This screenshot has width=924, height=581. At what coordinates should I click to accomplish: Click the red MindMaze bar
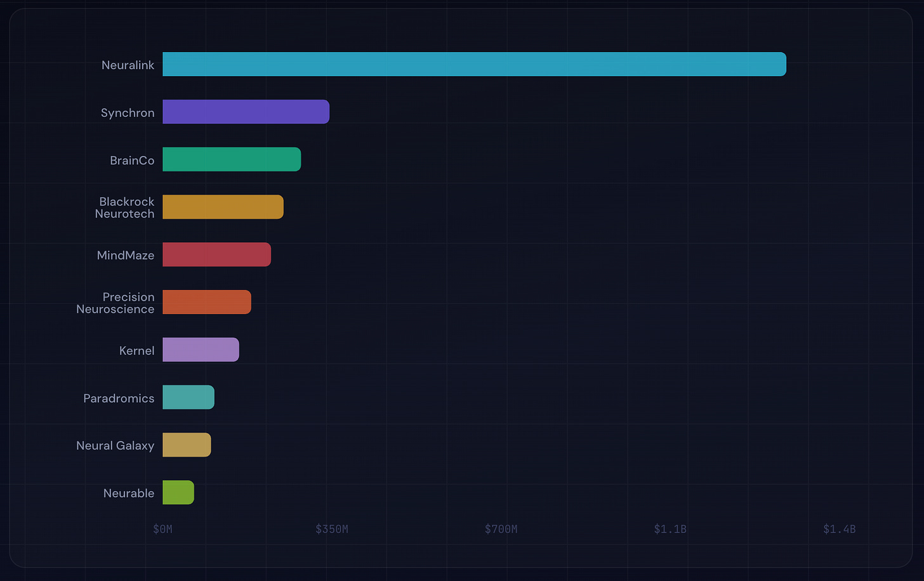tap(216, 254)
